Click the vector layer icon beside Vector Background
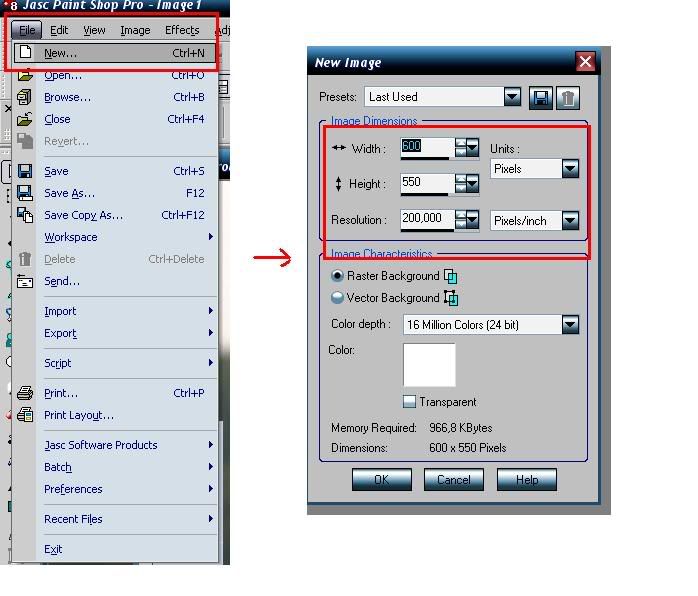The image size is (698, 596). coord(451,298)
